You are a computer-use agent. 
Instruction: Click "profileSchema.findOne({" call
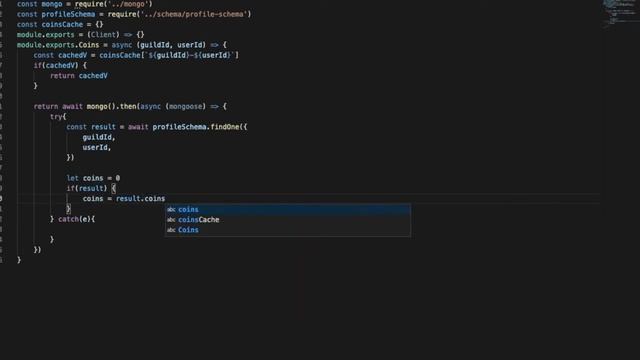(200, 127)
